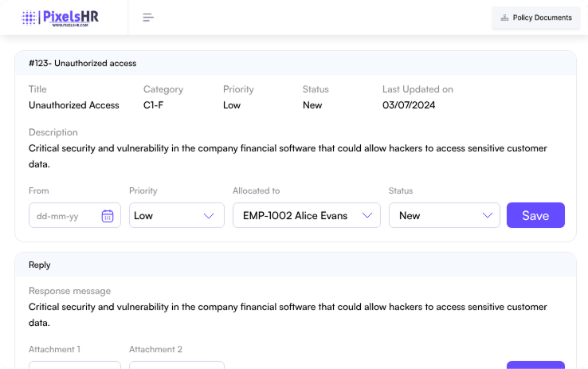Toggle the hamburger sidebar menu icon
The width and height of the screenshot is (588, 369).
(x=148, y=18)
